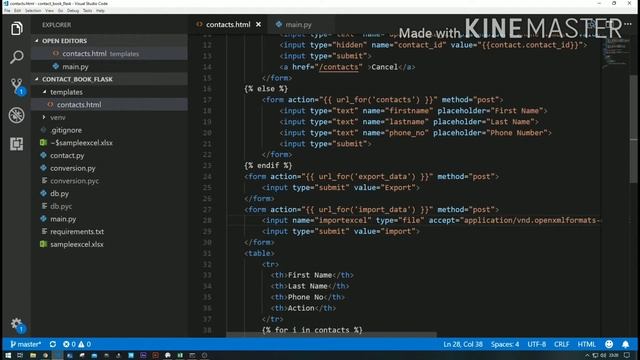640x360 pixels.
Task: Change indentation via Spaces: 4
Action: tap(505, 344)
